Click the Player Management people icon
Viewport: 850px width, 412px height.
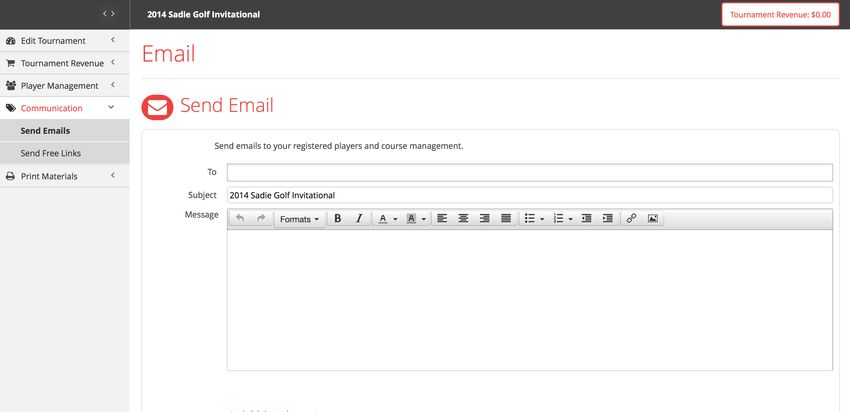coord(10,86)
